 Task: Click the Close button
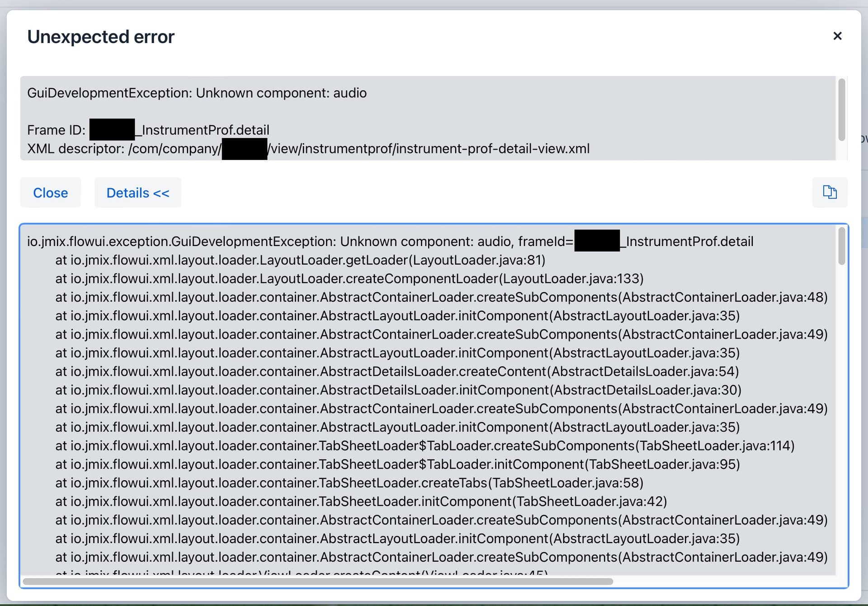coord(51,193)
